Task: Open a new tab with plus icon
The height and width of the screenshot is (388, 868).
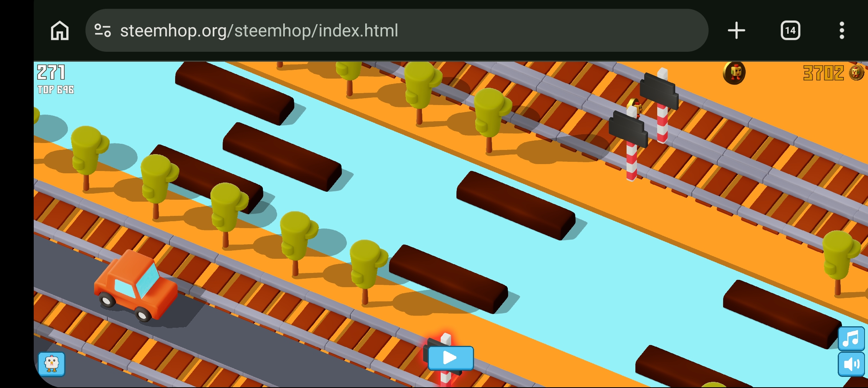Action: pos(736,30)
